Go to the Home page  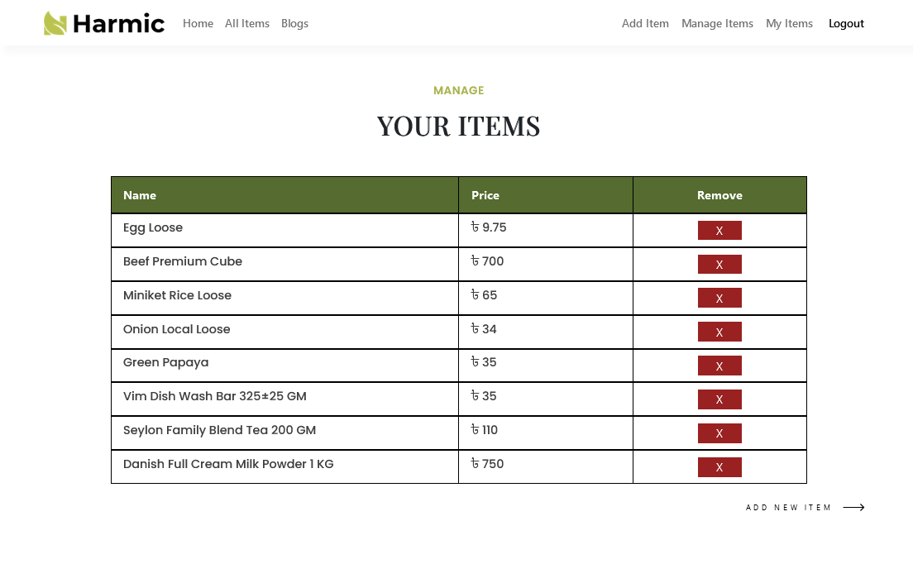click(198, 23)
